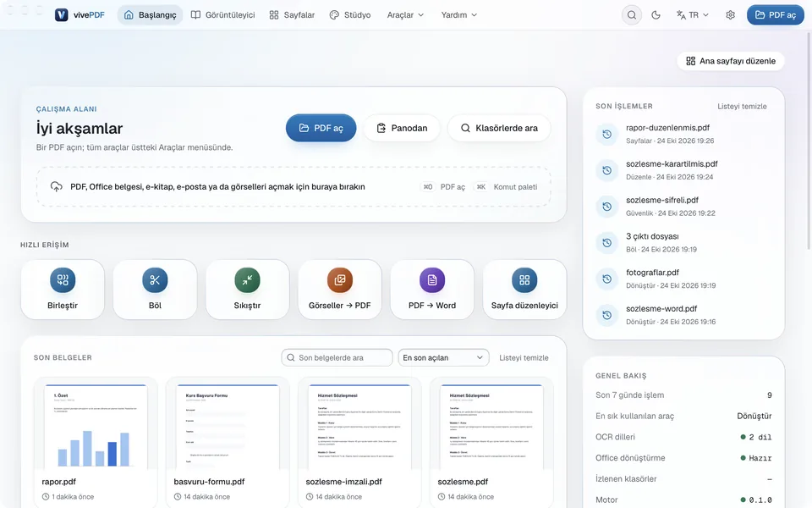Click the PDF aç button in top bar
The height and width of the screenshot is (508, 812).
tap(776, 15)
